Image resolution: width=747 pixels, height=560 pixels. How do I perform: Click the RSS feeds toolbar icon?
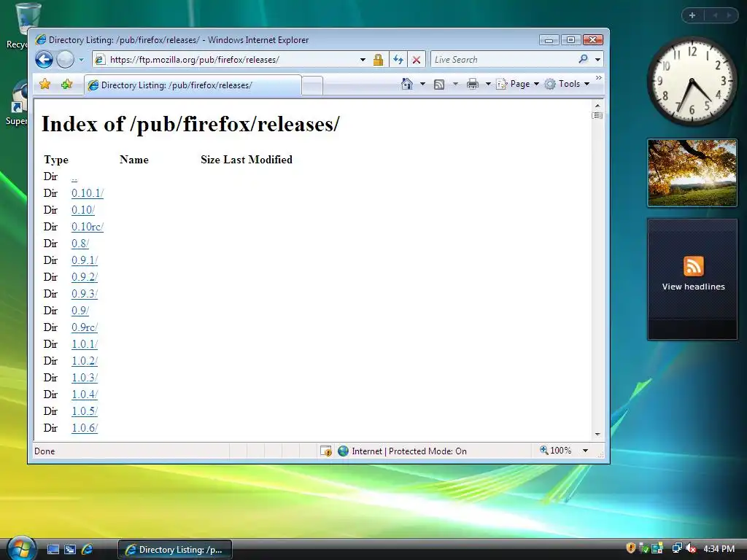[439, 85]
